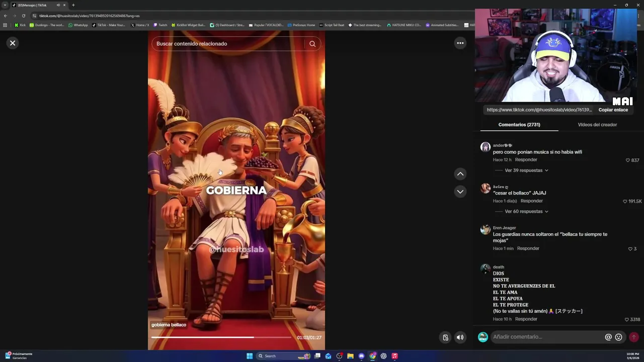Mute the tab audio speaker icon
The height and width of the screenshot is (362, 644).
click(x=58, y=5)
